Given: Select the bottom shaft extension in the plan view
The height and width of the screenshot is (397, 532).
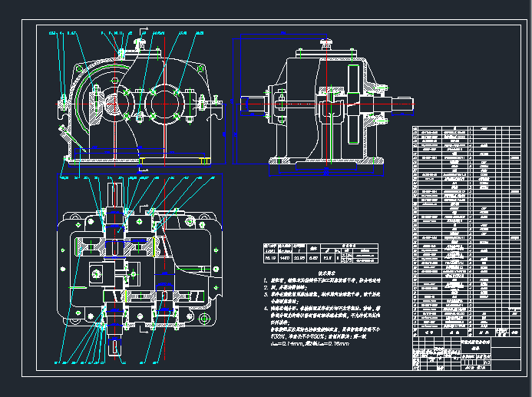Looking at the screenshot, I should pyautogui.click(x=116, y=344).
